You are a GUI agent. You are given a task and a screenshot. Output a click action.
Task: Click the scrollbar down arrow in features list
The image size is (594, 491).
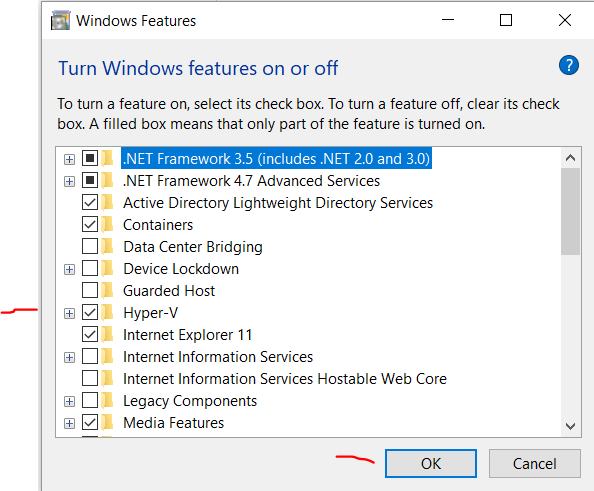tap(571, 426)
